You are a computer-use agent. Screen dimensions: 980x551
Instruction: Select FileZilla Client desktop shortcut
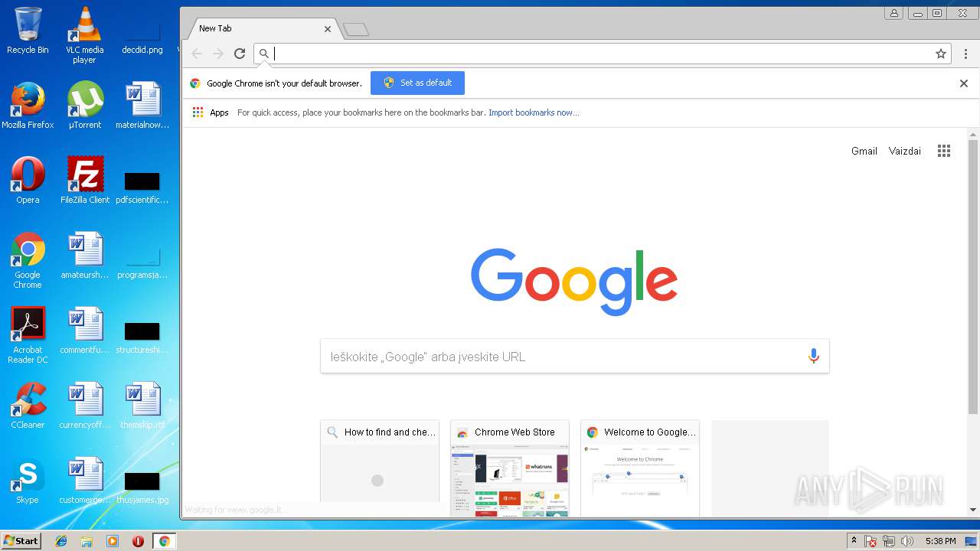pos(84,181)
